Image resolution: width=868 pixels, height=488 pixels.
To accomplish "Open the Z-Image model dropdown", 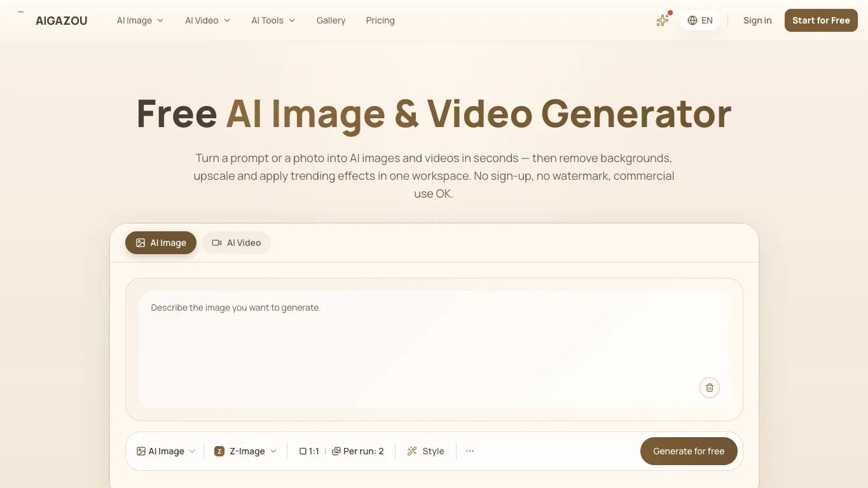I will pyautogui.click(x=246, y=451).
